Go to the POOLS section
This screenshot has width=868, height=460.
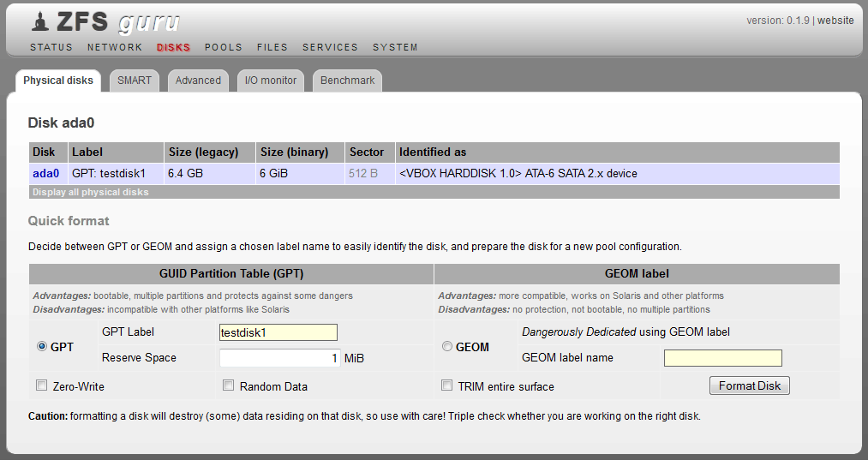(x=223, y=47)
